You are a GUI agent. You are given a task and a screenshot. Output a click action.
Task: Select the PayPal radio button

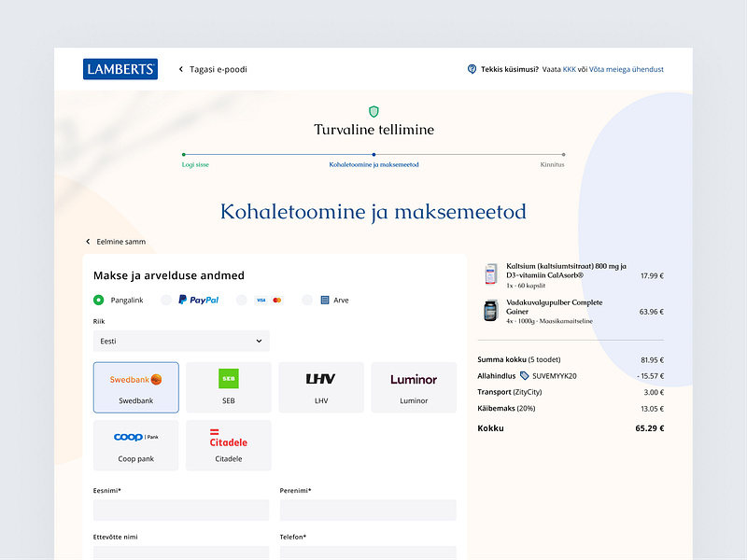(x=166, y=300)
